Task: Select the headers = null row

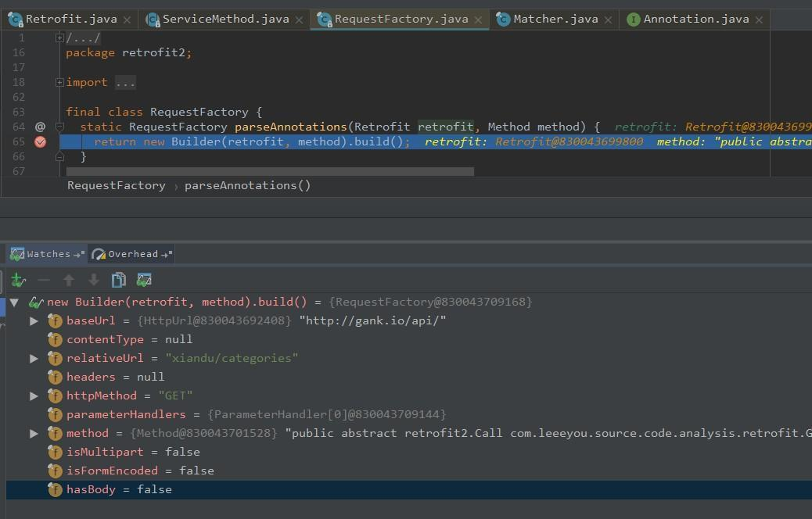Action: point(409,377)
